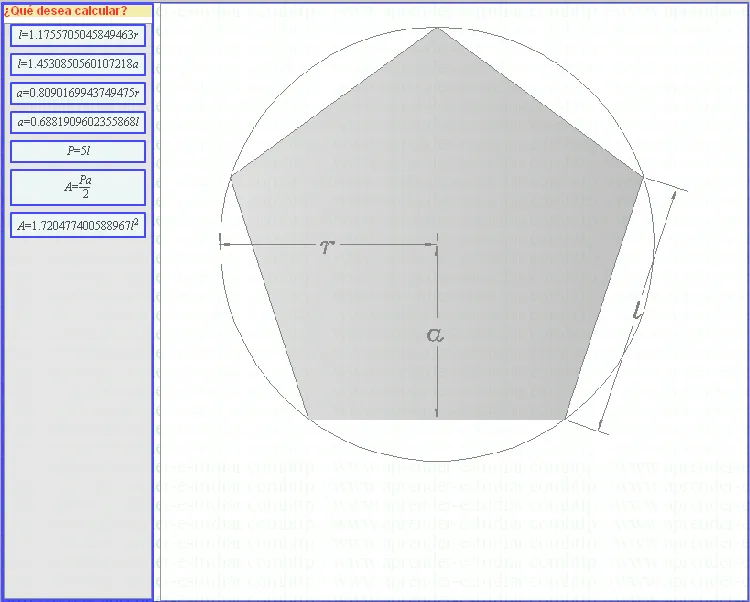
Task: Click the bottom-right corner of the pentagon
Action: 565,417
